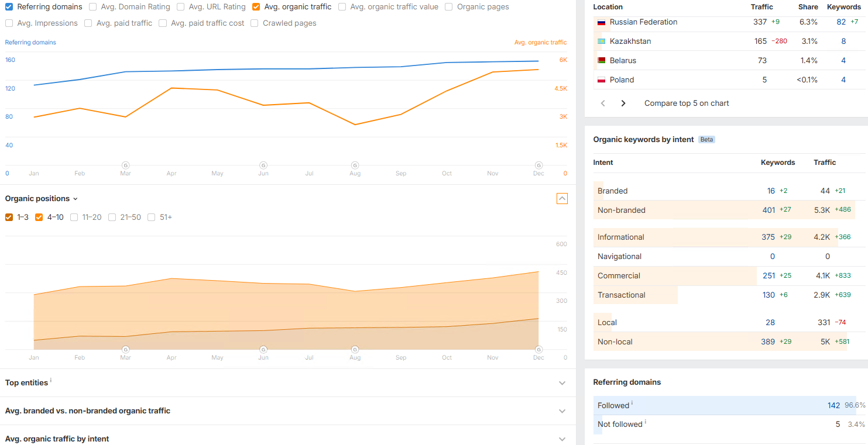868x445 pixels.
Task: Collapse the Organic positions chart with the orange caret
Action: 562,199
